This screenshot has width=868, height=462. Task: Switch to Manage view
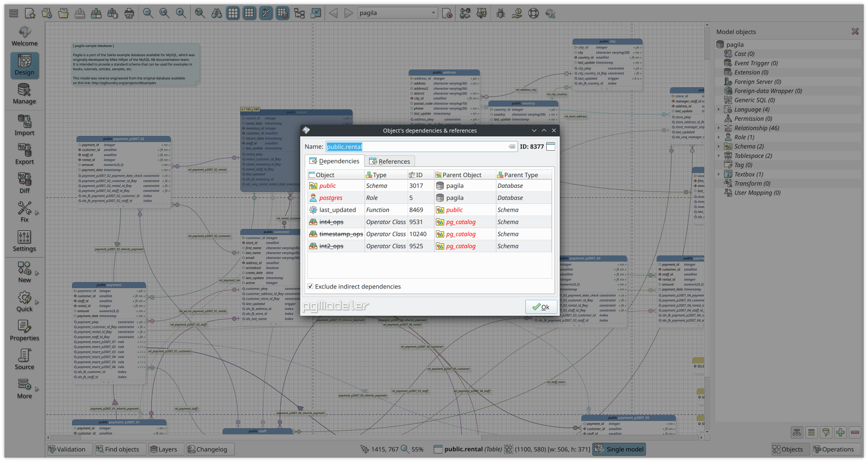click(x=25, y=94)
